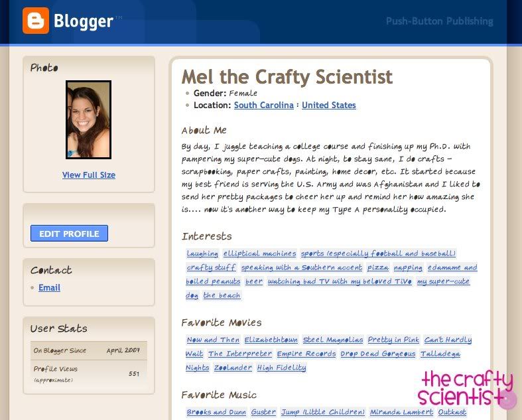Open the Pretty in Pink movie link
Image resolution: width=522 pixels, height=420 pixels.
coord(394,340)
